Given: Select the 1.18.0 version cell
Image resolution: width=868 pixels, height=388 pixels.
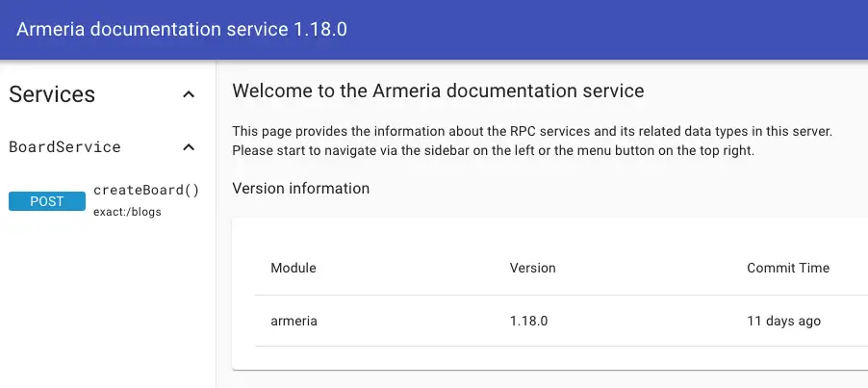Looking at the screenshot, I should [x=528, y=321].
